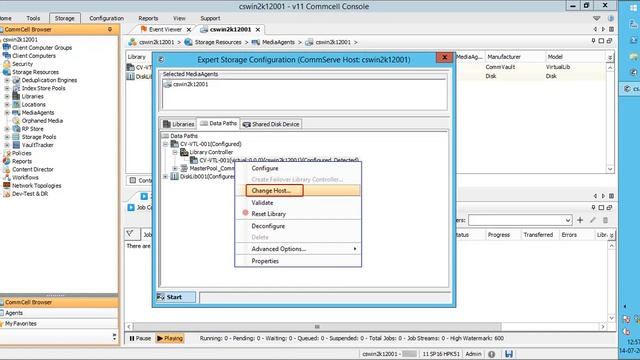640x360 pixels.
Task: Open the My Favorites pane
Action: point(59,324)
